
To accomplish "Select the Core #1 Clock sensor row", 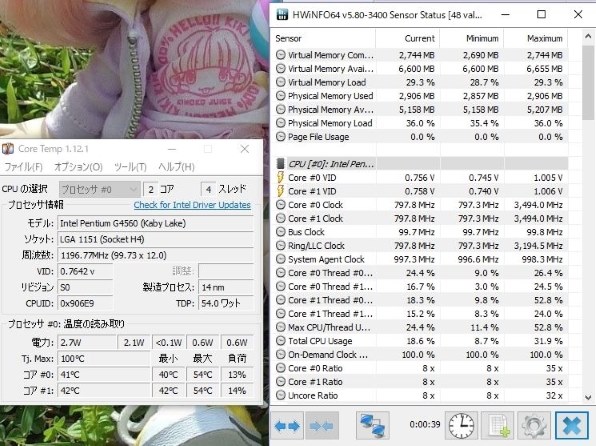I will coord(421,219).
